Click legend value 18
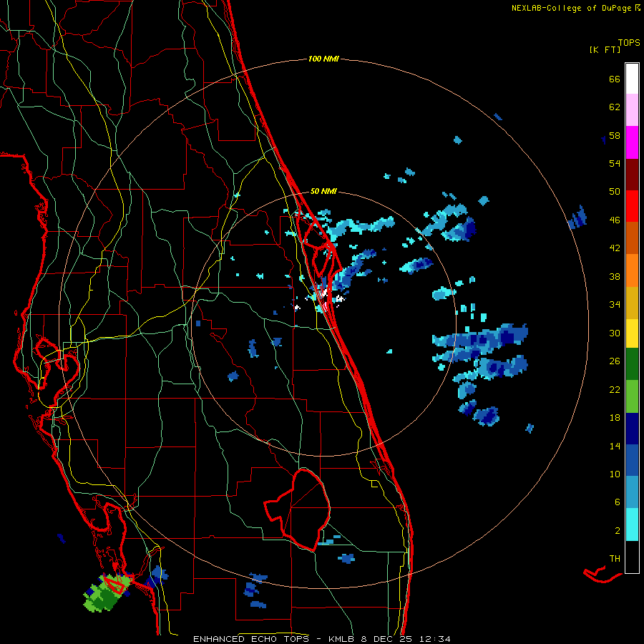Viewport: 644px width, 644px height. (x=615, y=418)
